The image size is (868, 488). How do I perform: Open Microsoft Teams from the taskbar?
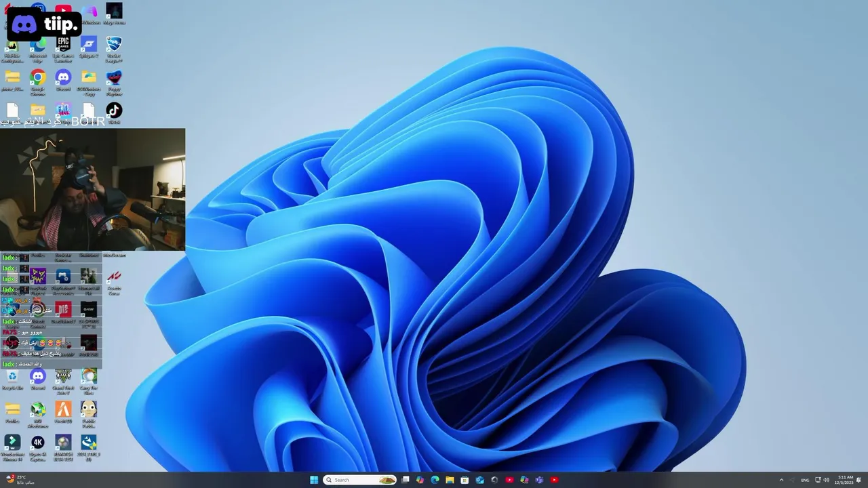click(539, 480)
